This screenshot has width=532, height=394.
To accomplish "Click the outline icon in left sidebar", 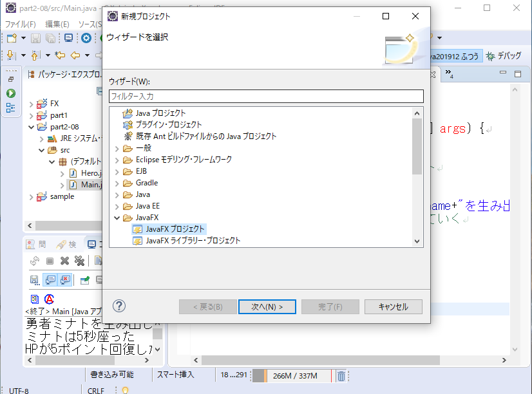I will [10, 108].
